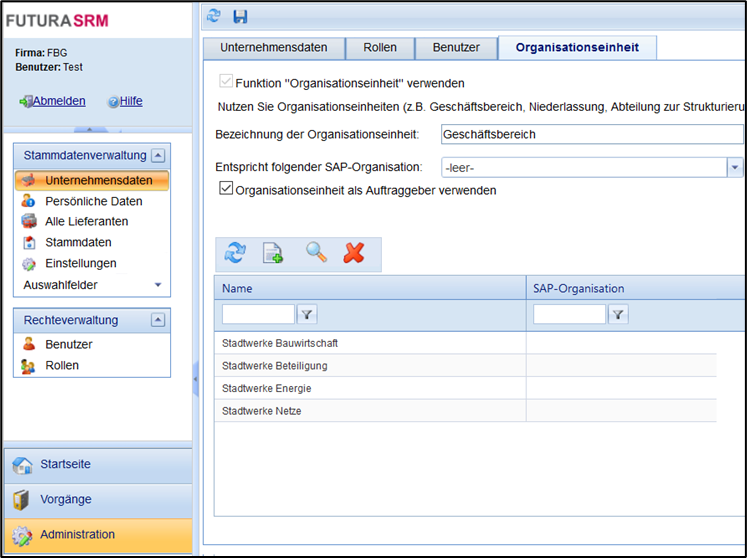The image size is (747, 558).
Task: Switch to the Rollen tab
Action: pyautogui.click(x=380, y=47)
